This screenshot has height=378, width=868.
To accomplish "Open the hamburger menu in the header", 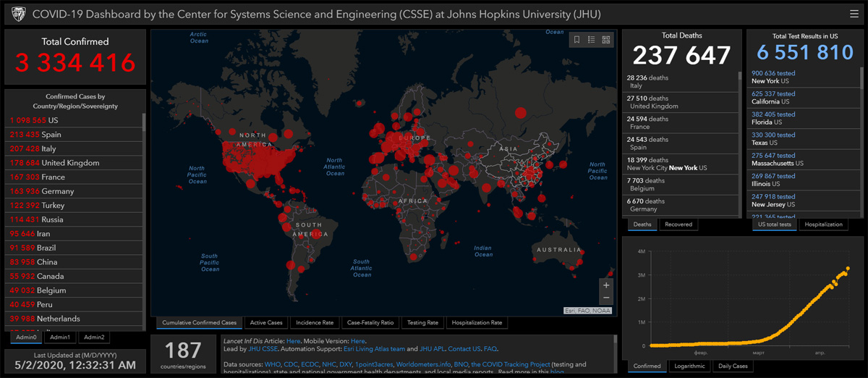I will click(x=854, y=14).
